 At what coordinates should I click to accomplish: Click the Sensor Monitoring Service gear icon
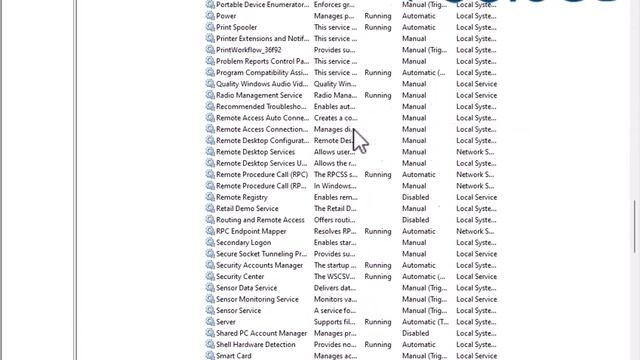pyautogui.click(x=210, y=299)
